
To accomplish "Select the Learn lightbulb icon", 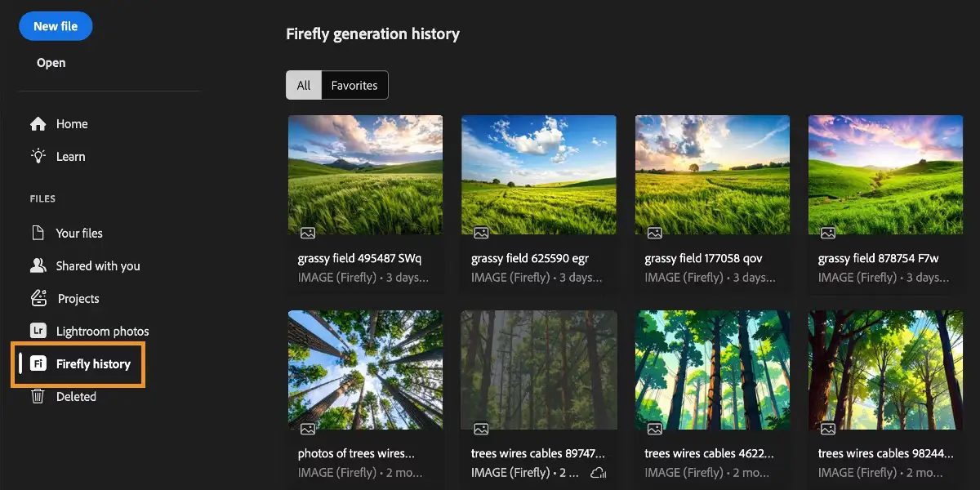I will click(x=38, y=156).
